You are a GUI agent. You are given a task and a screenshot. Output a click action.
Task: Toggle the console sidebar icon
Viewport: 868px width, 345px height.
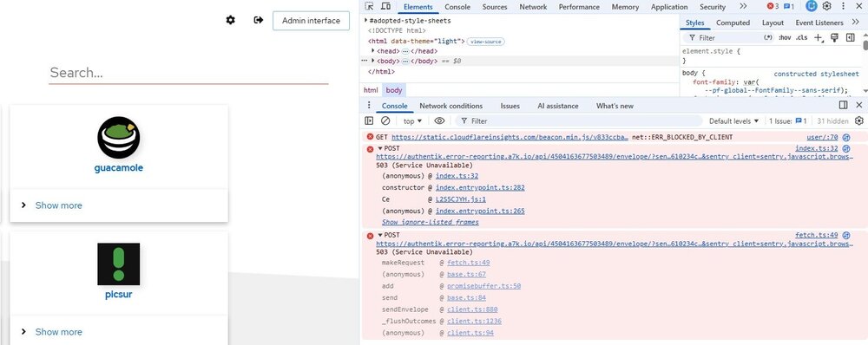coord(369,120)
